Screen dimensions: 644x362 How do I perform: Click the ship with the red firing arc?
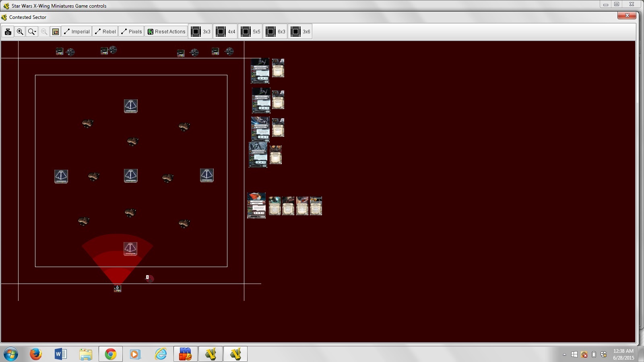[118, 288]
